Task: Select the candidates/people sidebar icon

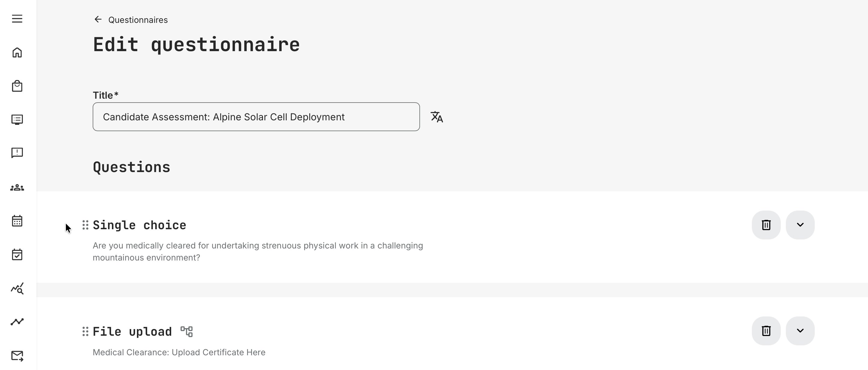Action: click(17, 187)
